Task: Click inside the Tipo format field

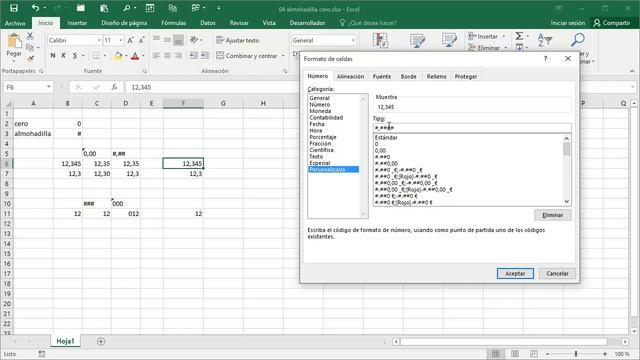Action: tap(472, 128)
